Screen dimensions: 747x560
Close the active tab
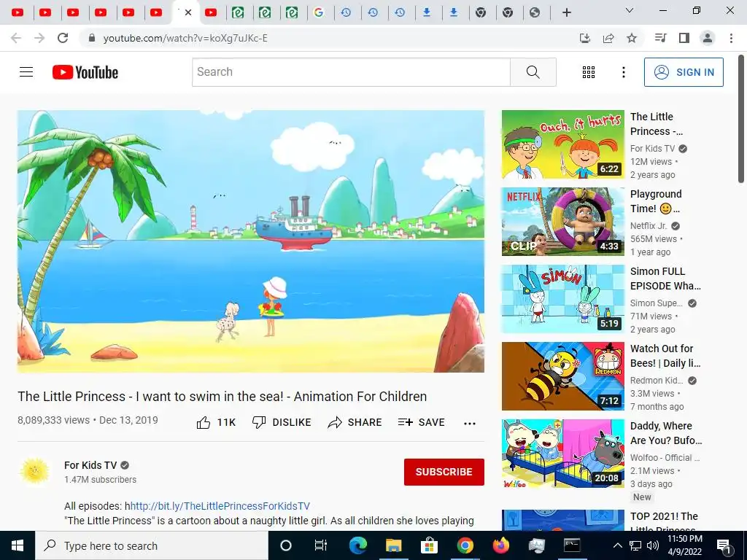(188, 12)
